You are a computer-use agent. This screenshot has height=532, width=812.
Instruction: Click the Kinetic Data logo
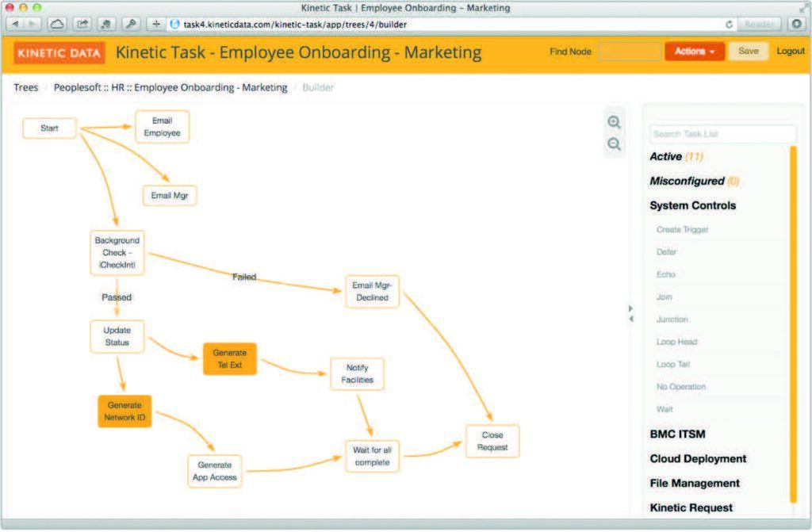[x=59, y=53]
